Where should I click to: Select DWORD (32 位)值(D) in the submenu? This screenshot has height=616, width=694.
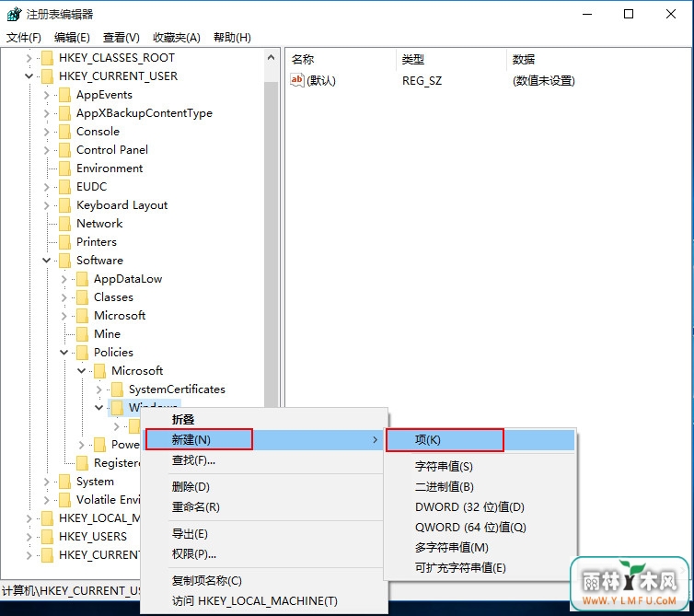pos(480,507)
